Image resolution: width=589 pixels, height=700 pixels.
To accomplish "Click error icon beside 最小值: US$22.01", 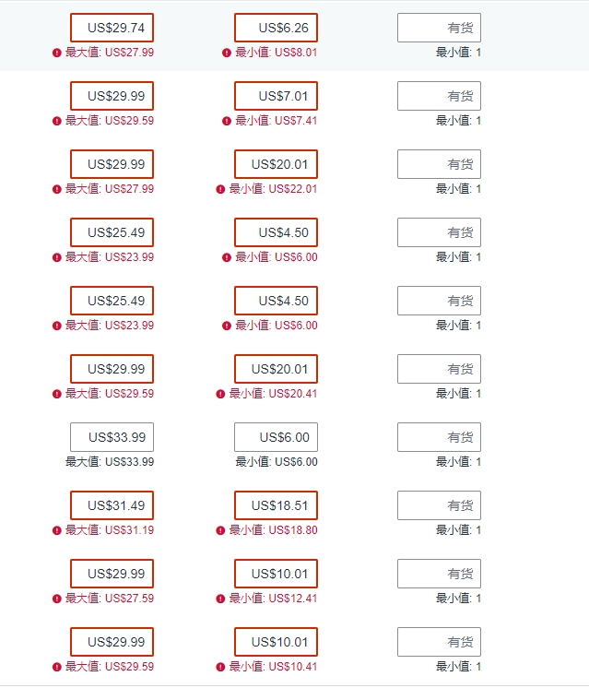I will (x=220, y=189).
